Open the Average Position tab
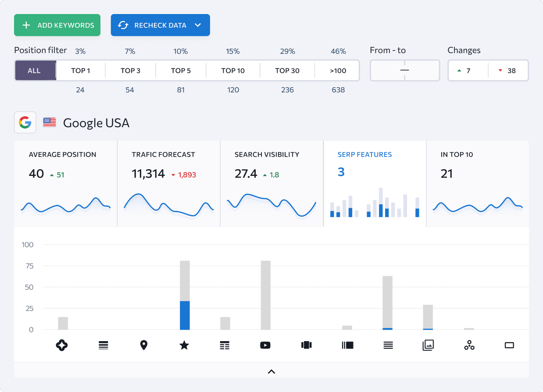543x392 pixels. (65, 183)
